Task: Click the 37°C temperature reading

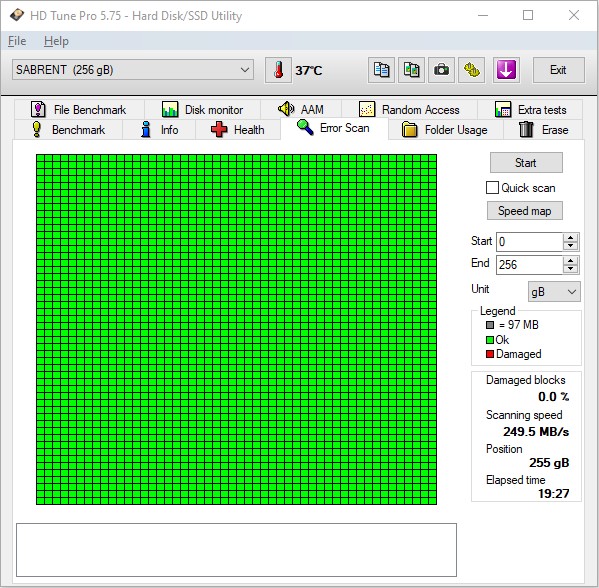Action: pyautogui.click(x=308, y=70)
